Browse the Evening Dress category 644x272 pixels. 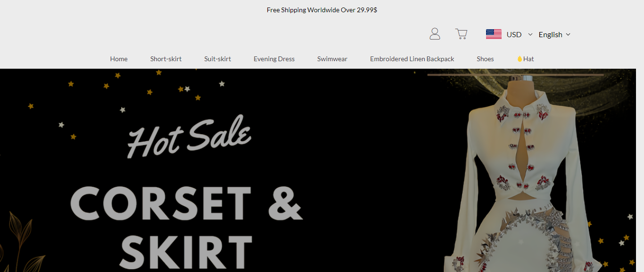tap(274, 59)
